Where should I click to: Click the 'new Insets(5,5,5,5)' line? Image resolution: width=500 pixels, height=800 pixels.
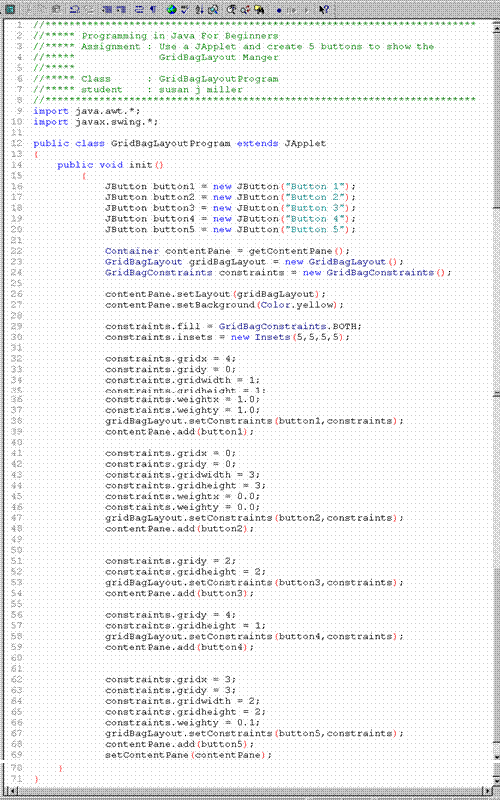(x=228, y=337)
